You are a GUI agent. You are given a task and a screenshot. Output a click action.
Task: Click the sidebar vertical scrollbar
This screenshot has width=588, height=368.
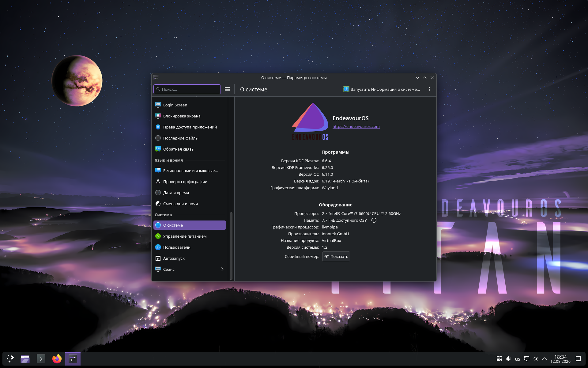(231, 246)
